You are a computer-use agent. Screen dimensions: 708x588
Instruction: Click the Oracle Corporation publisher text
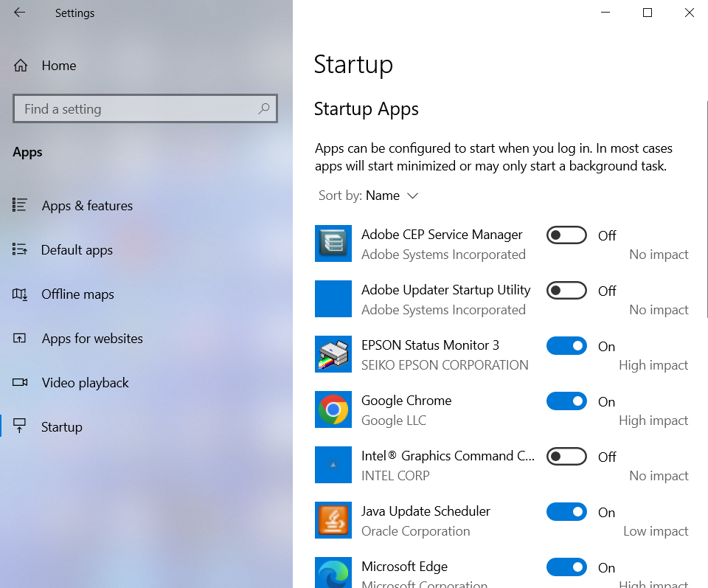415,531
